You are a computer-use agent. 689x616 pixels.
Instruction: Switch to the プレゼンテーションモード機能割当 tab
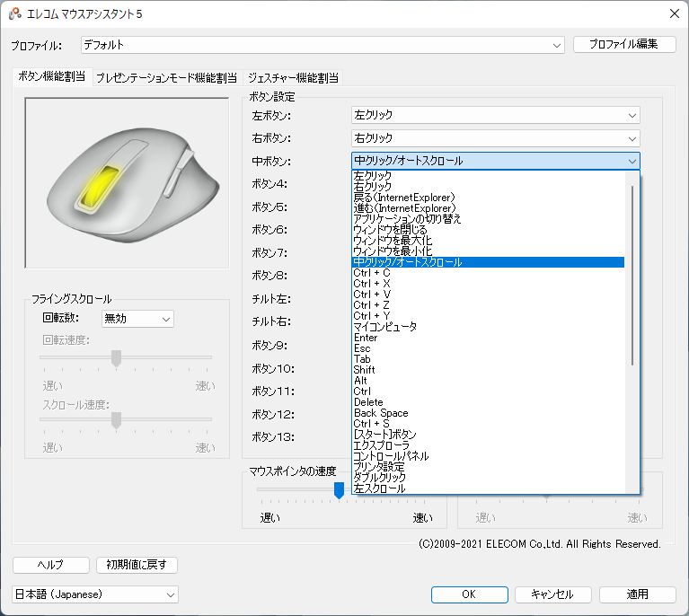(x=166, y=78)
